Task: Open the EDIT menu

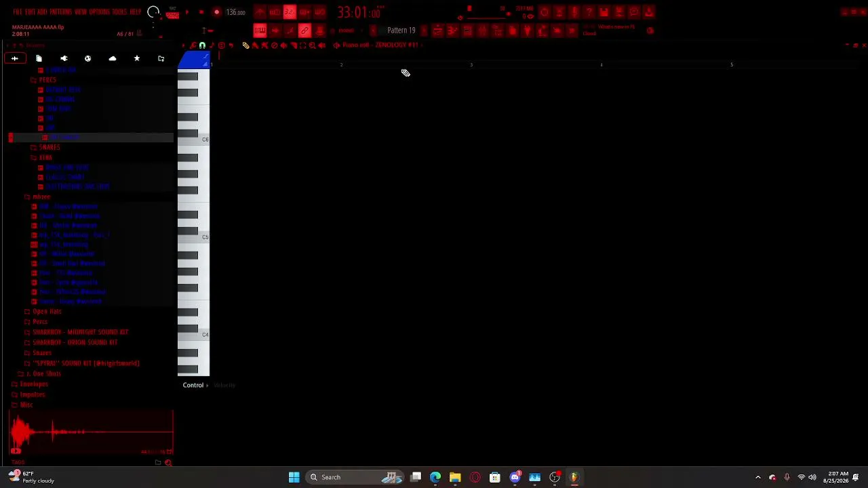Action: [x=31, y=12]
